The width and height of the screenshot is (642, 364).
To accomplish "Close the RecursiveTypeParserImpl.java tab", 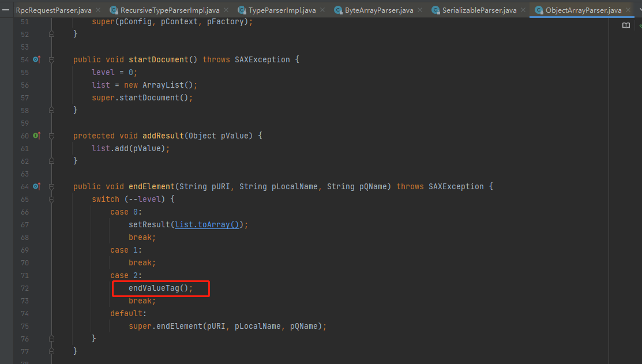I will 226,10.
